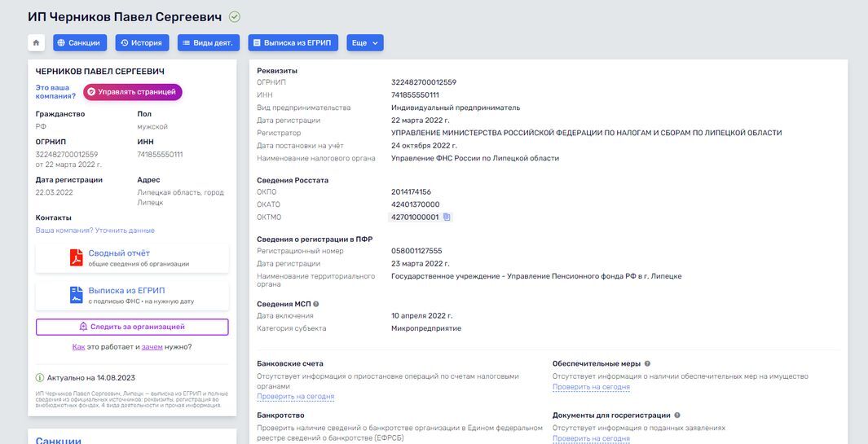Click the red PDF icon for Сводный отчёт
The width and height of the screenshot is (868, 444).
[x=76, y=257]
